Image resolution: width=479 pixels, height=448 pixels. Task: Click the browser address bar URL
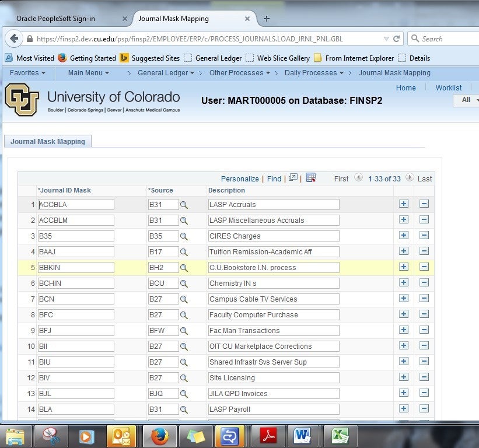click(190, 39)
